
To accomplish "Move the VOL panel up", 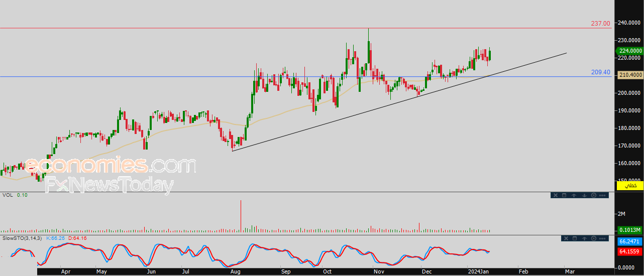I will click(574, 195).
